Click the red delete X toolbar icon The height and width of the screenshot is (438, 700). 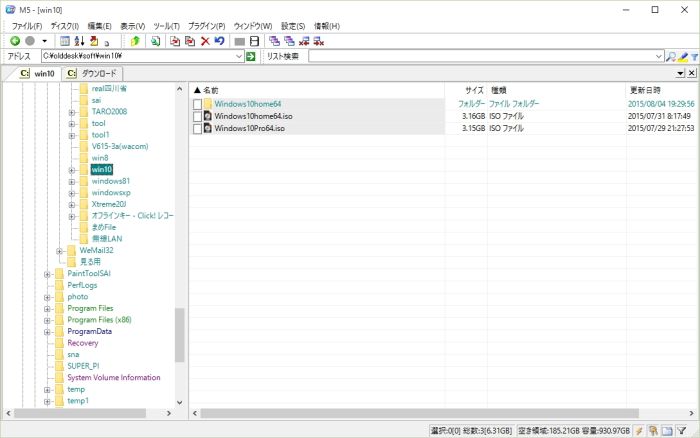(205, 41)
